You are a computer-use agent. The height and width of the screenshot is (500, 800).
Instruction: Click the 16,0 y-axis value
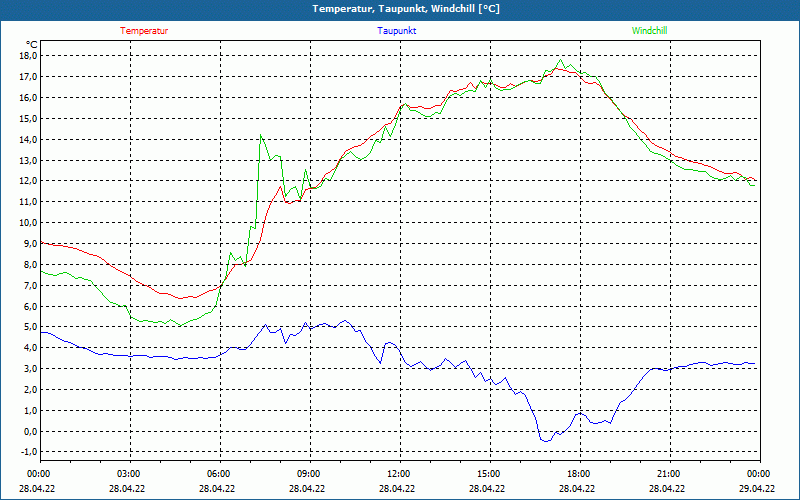tap(29, 97)
